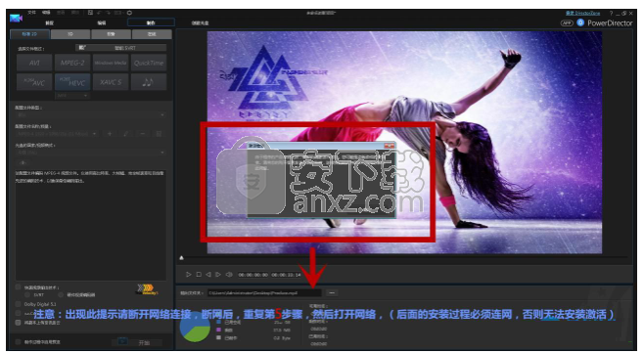Select the Device output tab
The height and width of the screenshot is (353, 644).
pyautogui.click(x=111, y=34)
